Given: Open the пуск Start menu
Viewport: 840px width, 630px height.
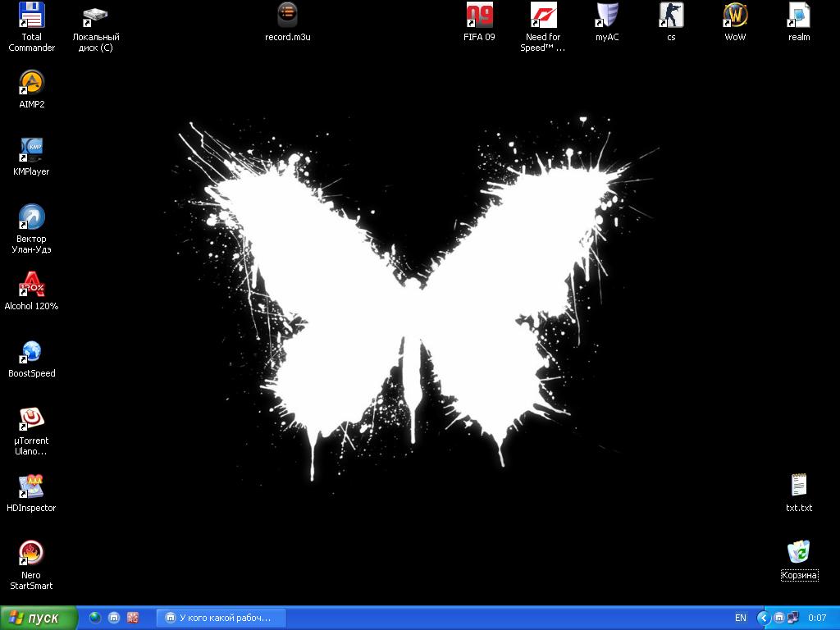Looking at the screenshot, I should tap(39, 618).
